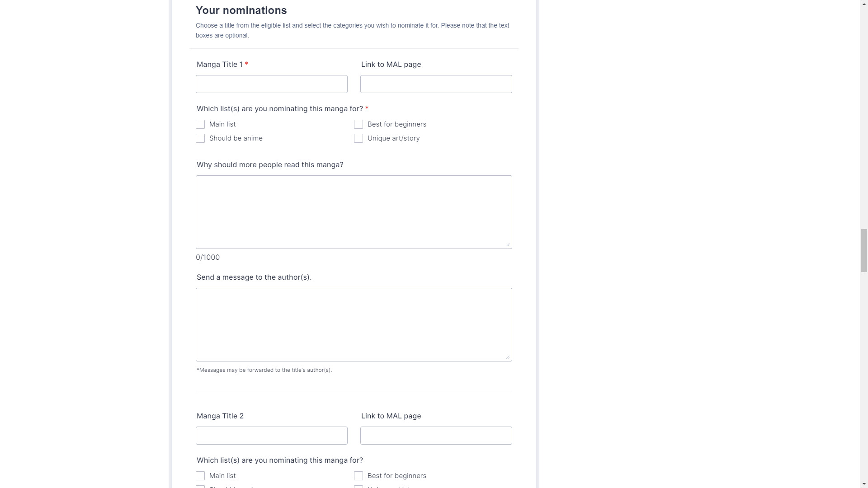Click the Manga Title 1 text field
868x488 pixels.
tap(271, 84)
